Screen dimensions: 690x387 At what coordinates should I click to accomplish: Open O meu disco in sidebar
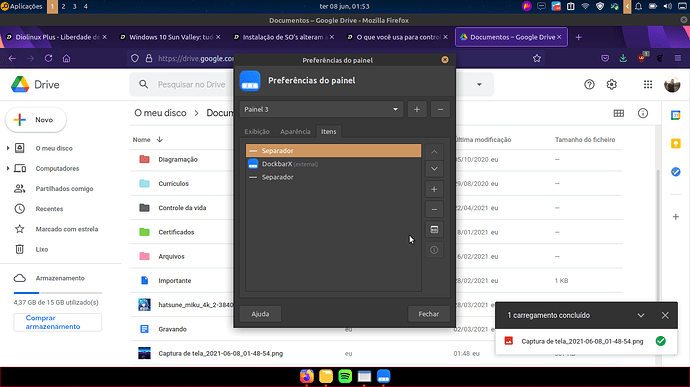pos(54,148)
